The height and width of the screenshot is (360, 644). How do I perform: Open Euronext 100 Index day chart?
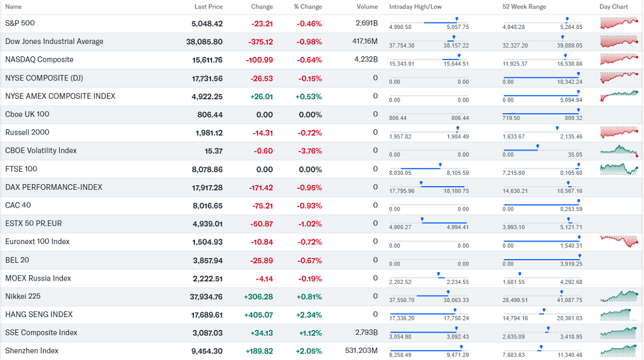(619, 241)
